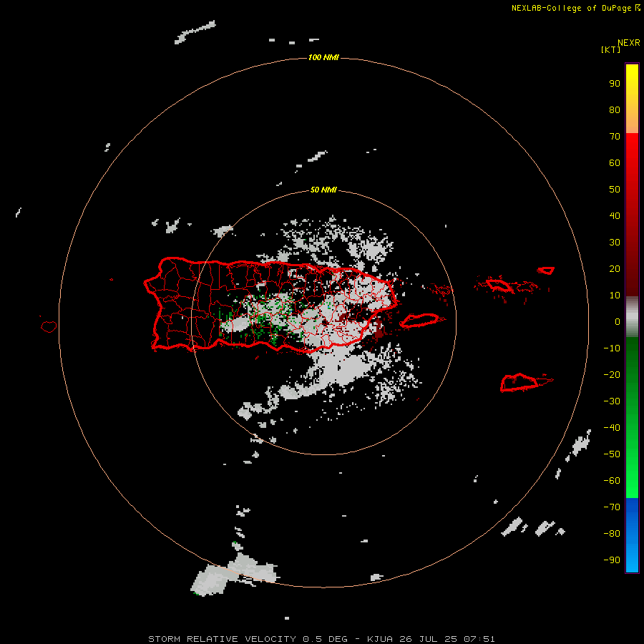The height and width of the screenshot is (644, 644).
Task: Click the Mona Island outline west of Puerto Rico
Action: coord(49,326)
